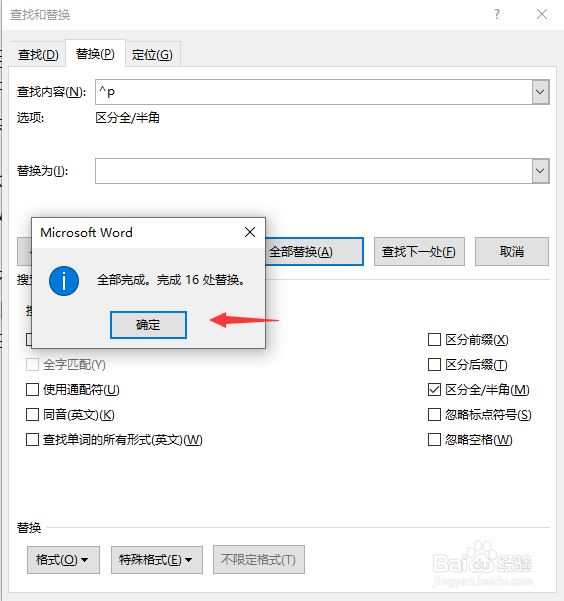Expand the 查找内容 dropdown arrow
This screenshot has width=564, height=601.
[x=540, y=92]
